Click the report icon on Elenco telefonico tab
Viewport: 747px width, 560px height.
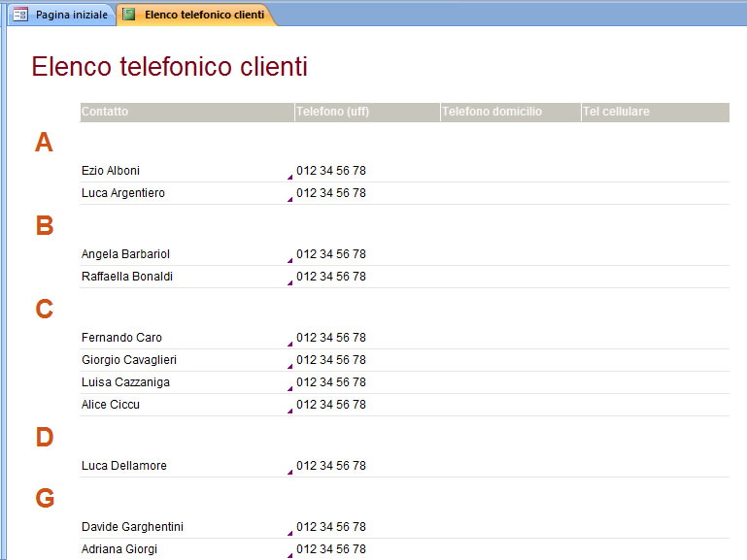coord(129,15)
